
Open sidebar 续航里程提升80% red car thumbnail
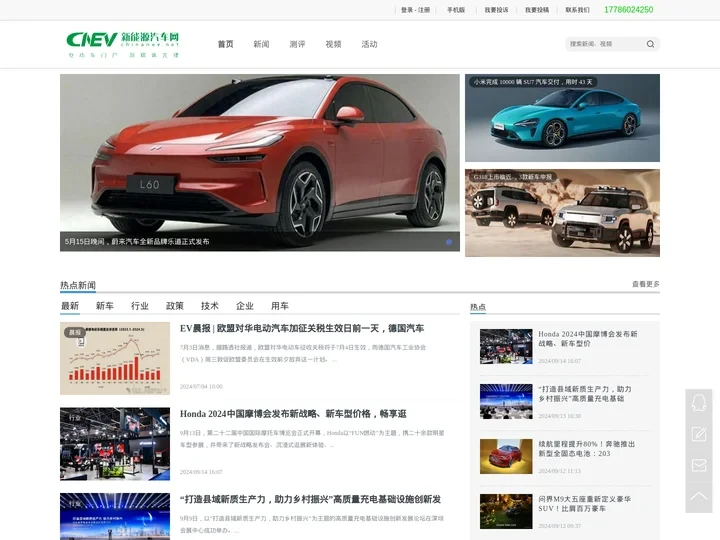tap(506, 456)
